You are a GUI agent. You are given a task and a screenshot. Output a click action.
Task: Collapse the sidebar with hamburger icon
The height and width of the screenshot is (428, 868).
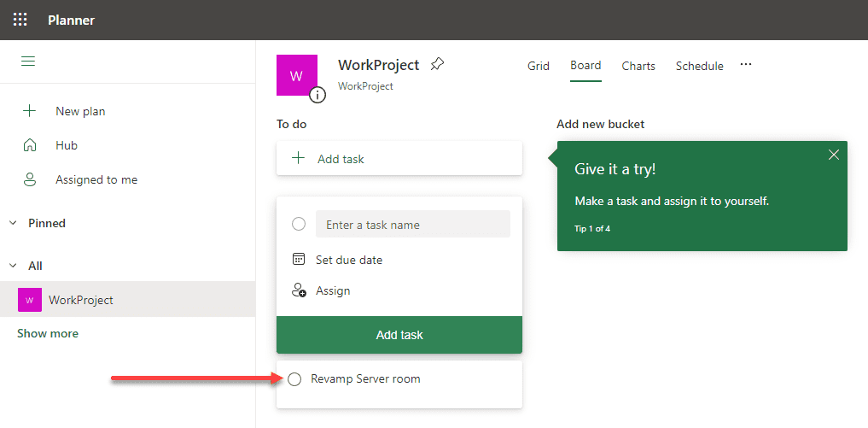coord(27,61)
